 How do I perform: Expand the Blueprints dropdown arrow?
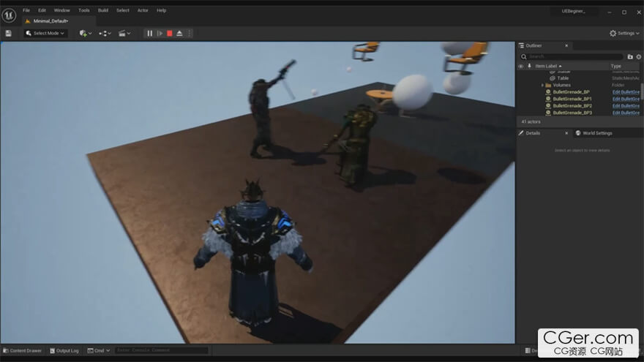(109, 33)
